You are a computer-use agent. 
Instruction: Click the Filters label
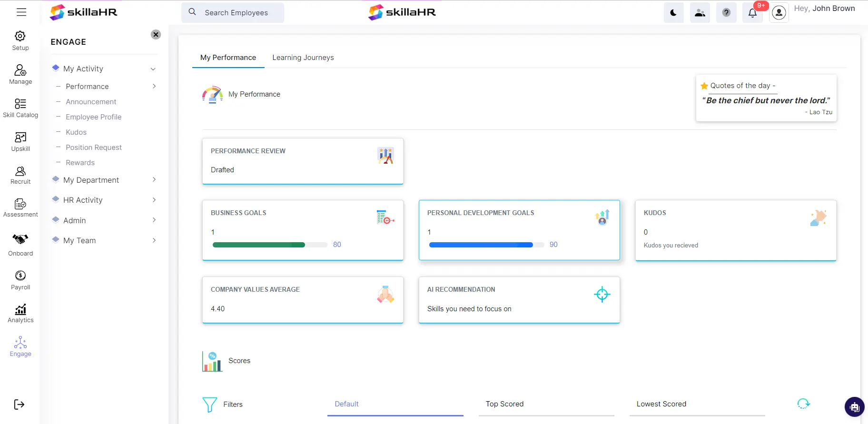(233, 404)
